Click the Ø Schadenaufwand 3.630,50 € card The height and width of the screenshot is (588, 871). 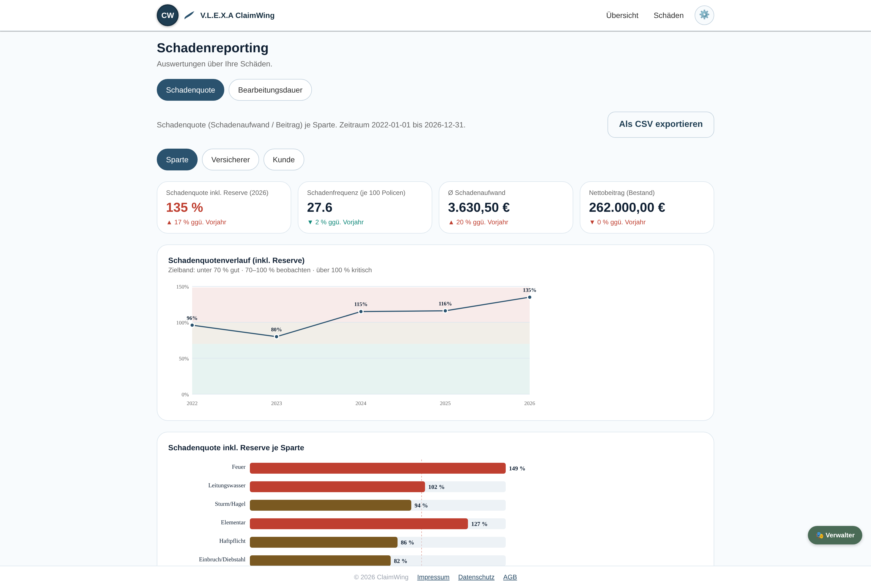click(505, 207)
